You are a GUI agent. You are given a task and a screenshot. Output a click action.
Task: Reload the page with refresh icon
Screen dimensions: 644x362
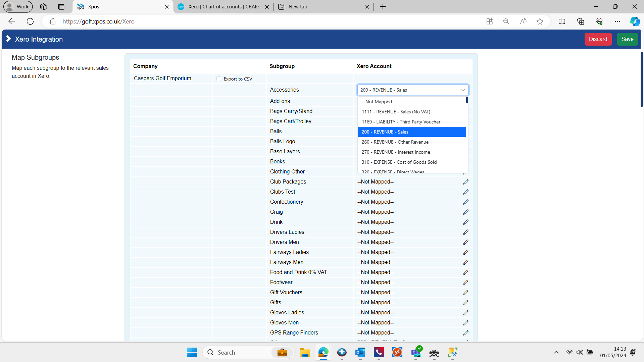pyautogui.click(x=30, y=21)
